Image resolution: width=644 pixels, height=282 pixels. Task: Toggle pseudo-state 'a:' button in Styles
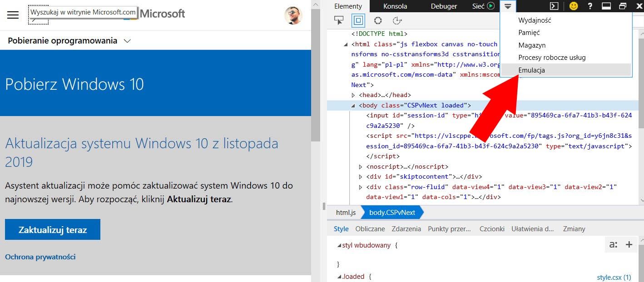click(614, 245)
